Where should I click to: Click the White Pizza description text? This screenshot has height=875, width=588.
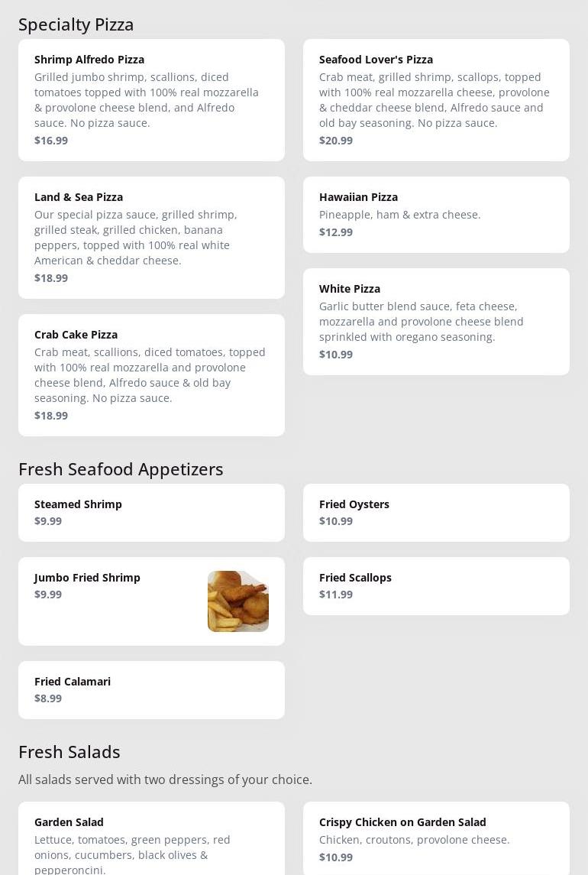tap(421, 322)
